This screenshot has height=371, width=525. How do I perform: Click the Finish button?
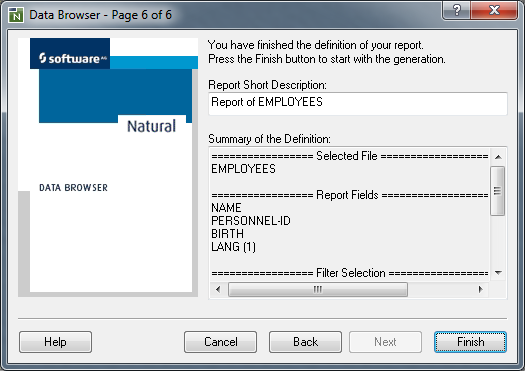pos(470,342)
